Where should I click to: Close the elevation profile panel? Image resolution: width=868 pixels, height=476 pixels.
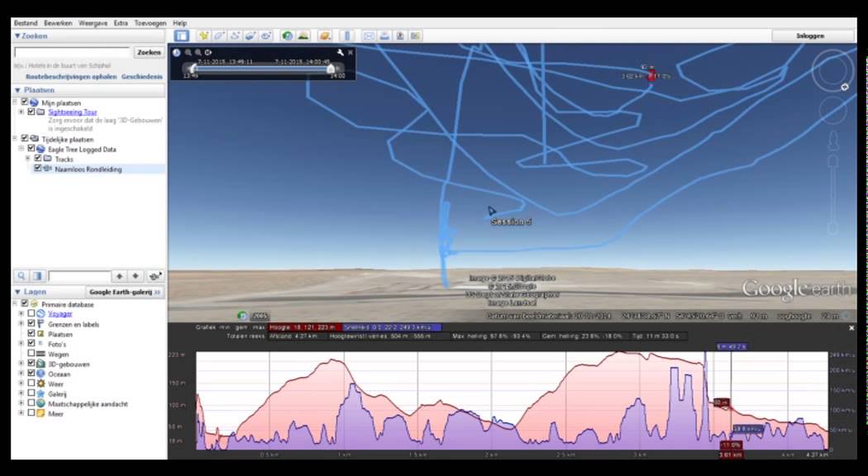tap(851, 328)
